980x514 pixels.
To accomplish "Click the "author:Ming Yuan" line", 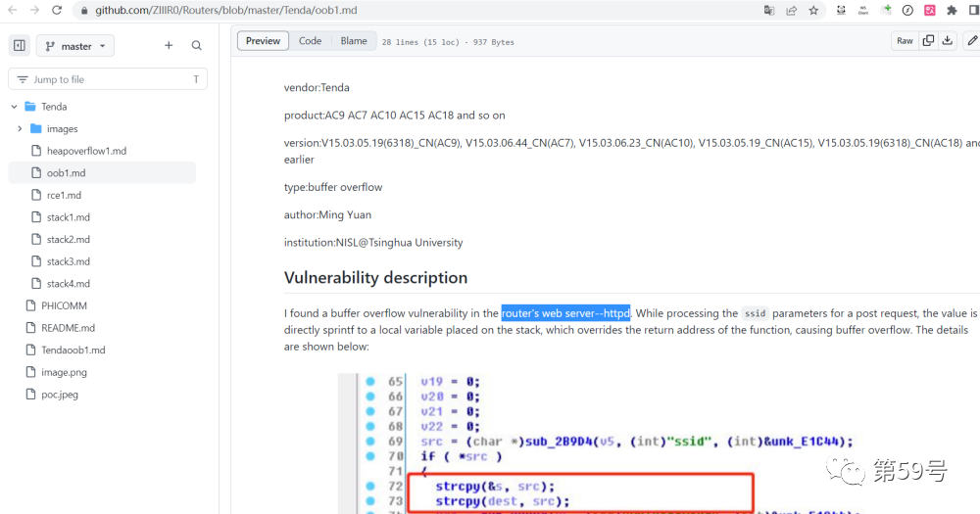I will [327, 214].
